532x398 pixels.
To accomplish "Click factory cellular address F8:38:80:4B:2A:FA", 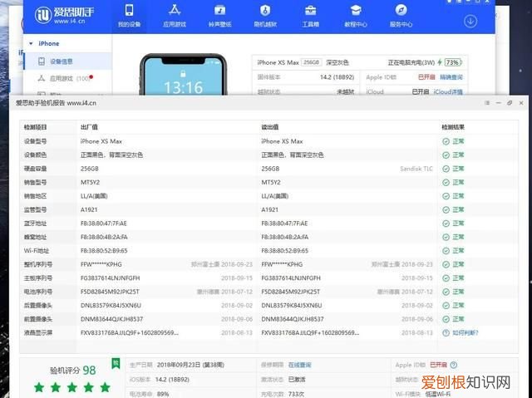I will [104, 238].
